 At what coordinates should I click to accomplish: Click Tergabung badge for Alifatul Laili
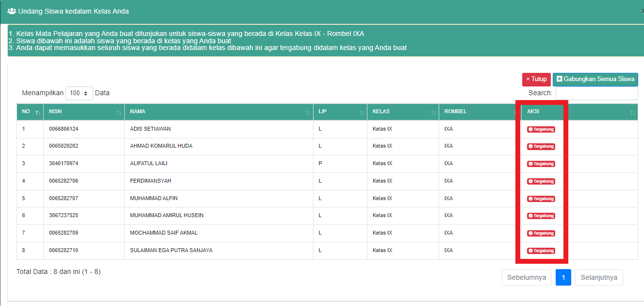541,164
